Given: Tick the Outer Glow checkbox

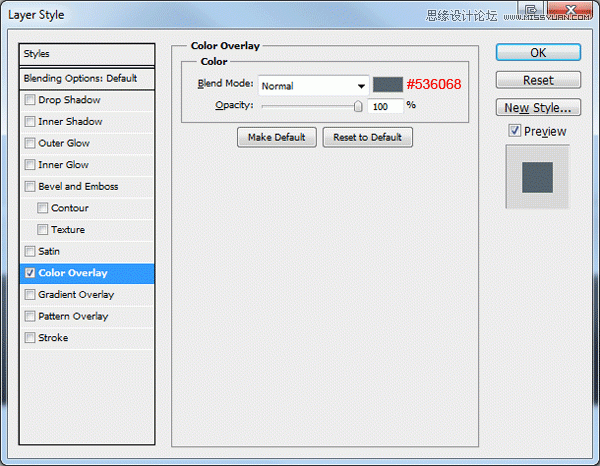Looking at the screenshot, I should coord(30,143).
